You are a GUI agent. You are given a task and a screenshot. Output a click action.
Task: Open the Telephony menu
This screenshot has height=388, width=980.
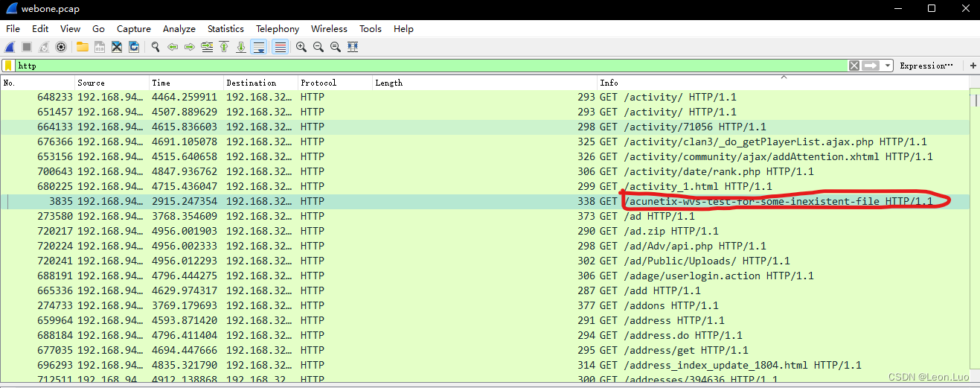coord(278,28)
